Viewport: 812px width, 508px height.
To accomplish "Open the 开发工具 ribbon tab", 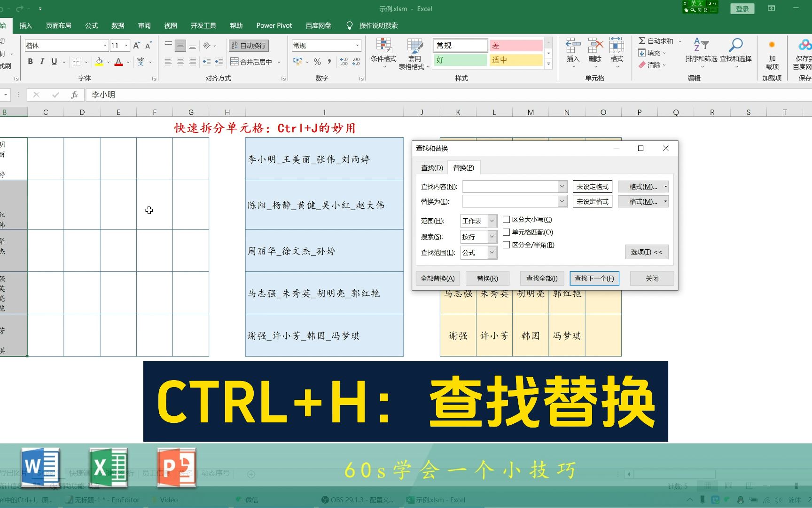I will pyautogui.click(x=203, y=25).
